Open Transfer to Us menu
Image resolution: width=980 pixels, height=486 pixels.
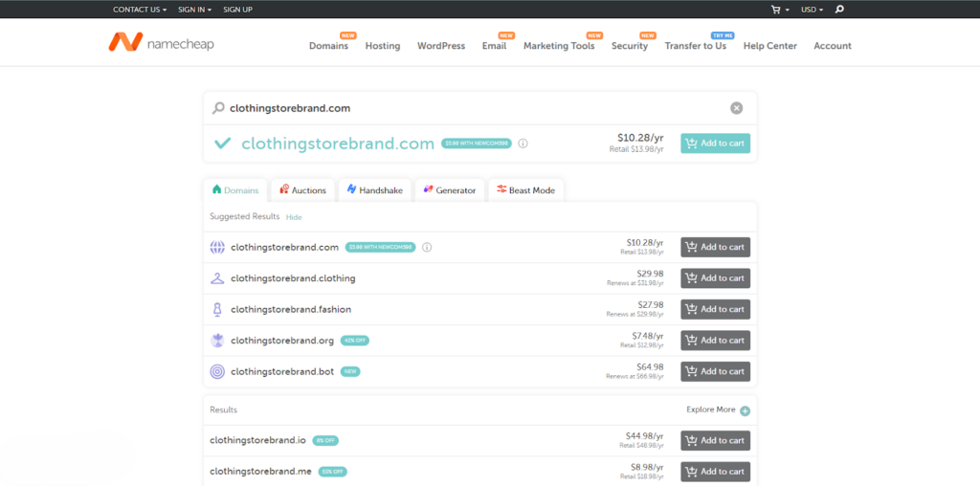click(x=696, y=46)
